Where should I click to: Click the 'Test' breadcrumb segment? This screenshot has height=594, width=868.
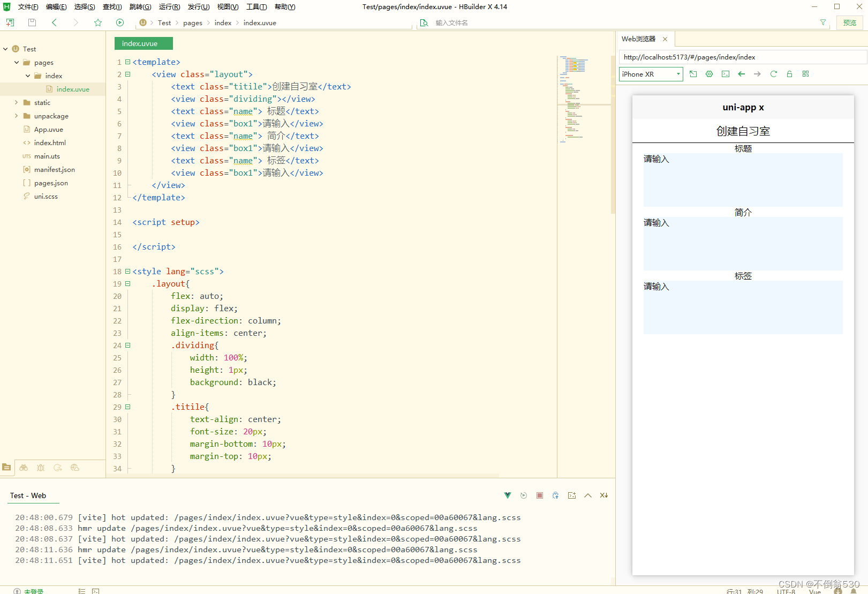[164, 23]
